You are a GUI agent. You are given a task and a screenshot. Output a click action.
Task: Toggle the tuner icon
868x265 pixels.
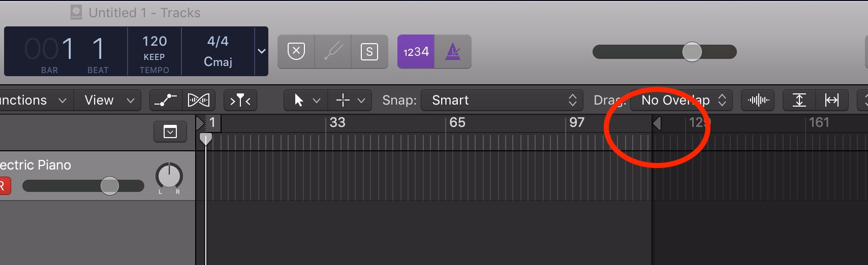pos(333,51)
